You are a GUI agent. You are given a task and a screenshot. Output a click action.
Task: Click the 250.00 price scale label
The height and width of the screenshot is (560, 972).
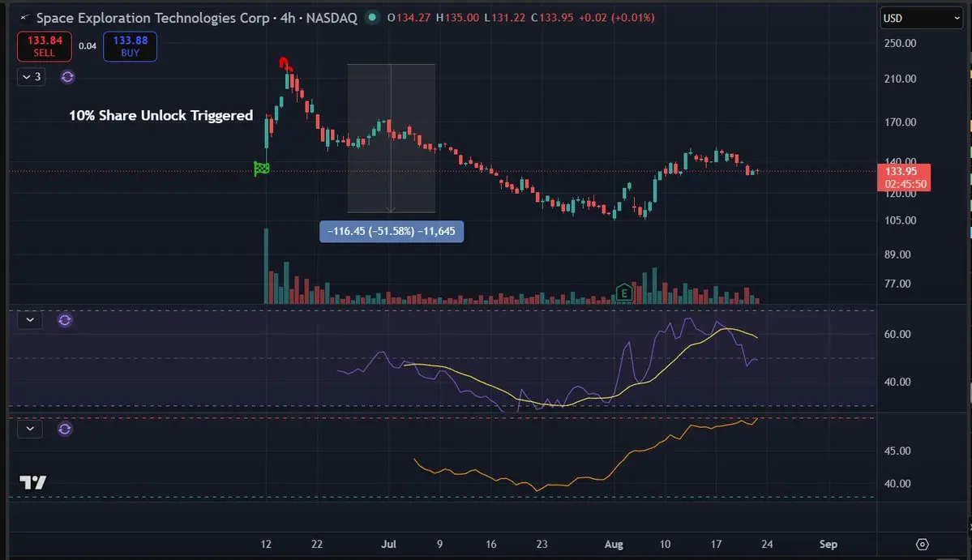pyautogui.click(x=900, y=43)
